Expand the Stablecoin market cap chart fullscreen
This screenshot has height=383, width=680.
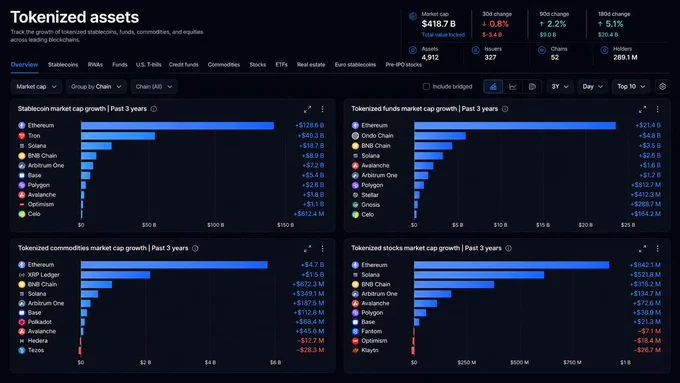pyautogui.click(x=307, y=109)
